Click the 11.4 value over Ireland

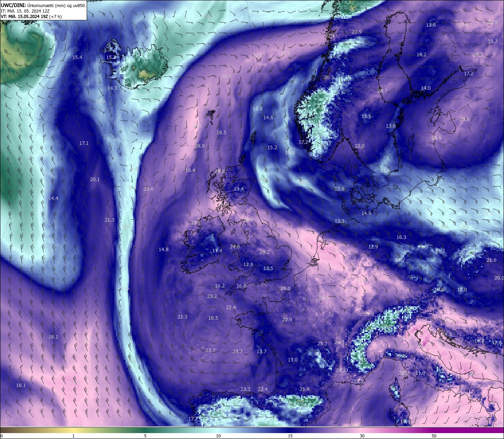coord(217,251)
